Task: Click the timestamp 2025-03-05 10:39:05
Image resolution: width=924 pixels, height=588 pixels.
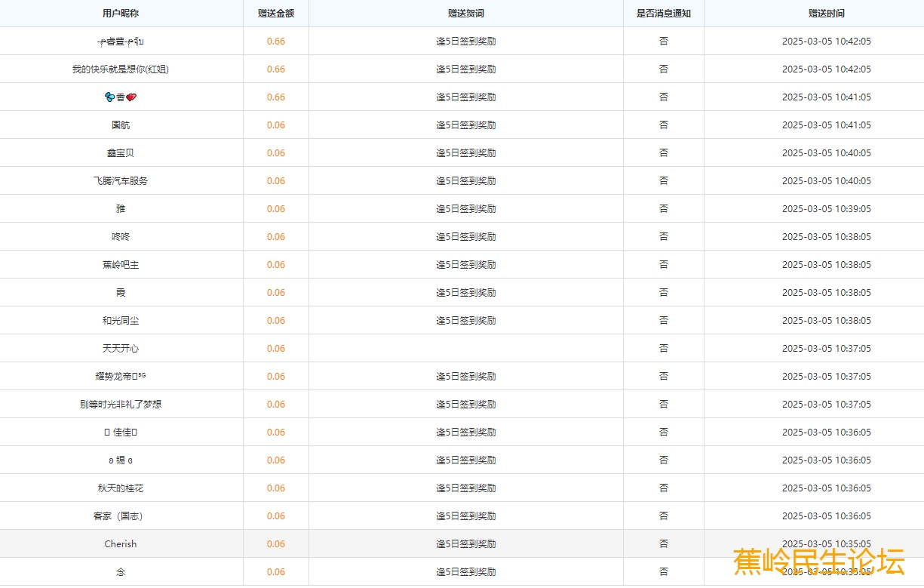Action: pos(826,209)
